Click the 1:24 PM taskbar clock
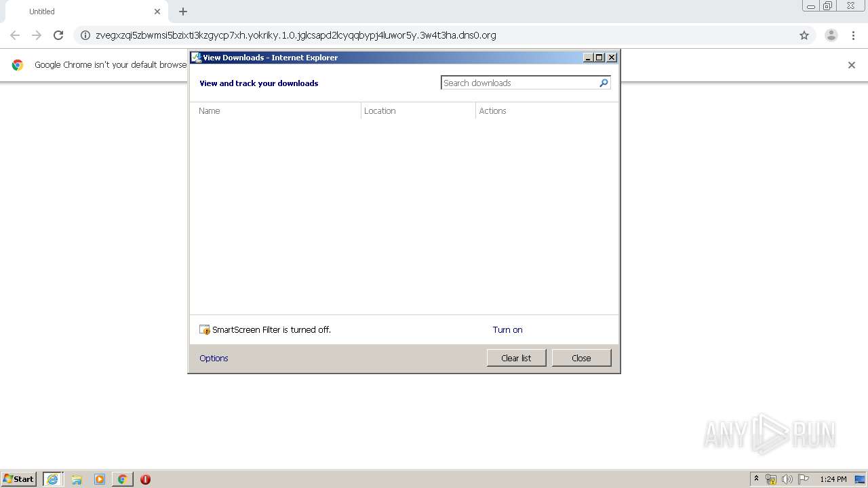The image size is (868, 488). (x=833, y=479)
